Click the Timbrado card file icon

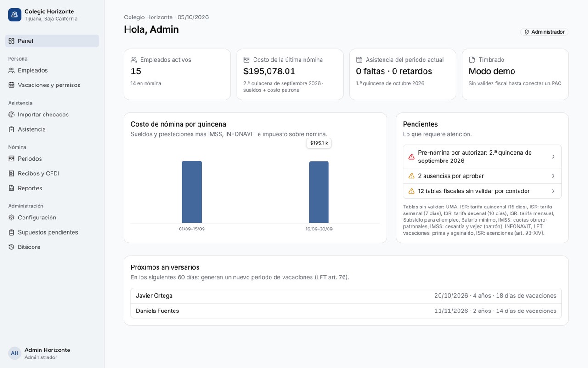point(472,60)
